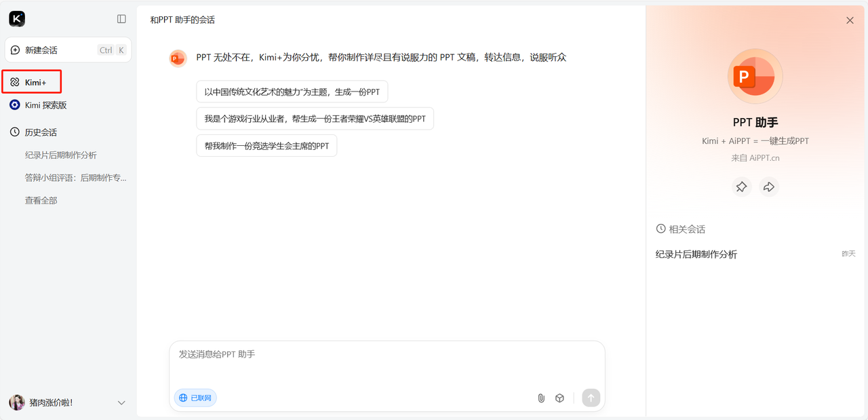Choose the 中国传统文化艺术 PPT suggestion

[x=292, y=92]
